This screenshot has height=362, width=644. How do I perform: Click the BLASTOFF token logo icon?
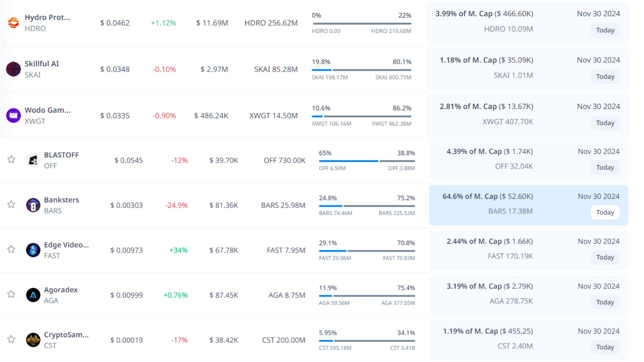pos(33,160)
